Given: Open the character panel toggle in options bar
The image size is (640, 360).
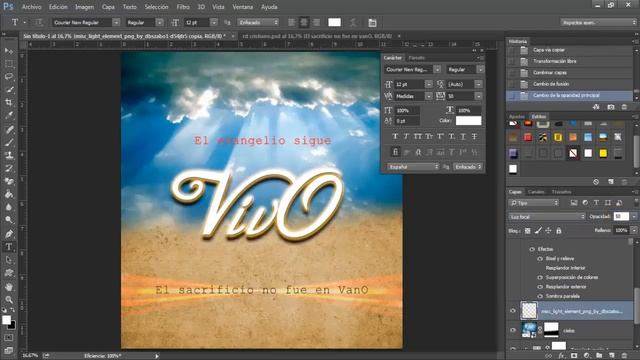Looking at the screenshot, I should coord(372,22).
